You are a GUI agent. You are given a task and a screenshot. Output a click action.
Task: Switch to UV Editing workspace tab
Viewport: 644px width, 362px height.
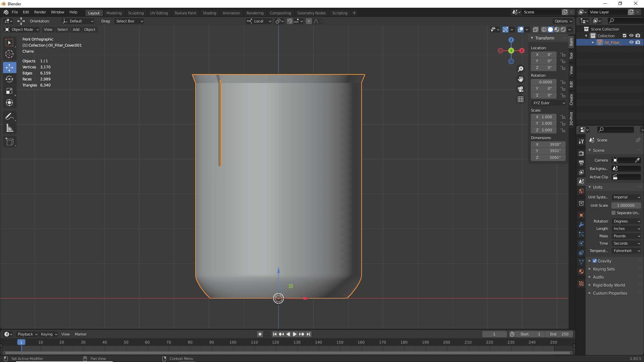159,13
